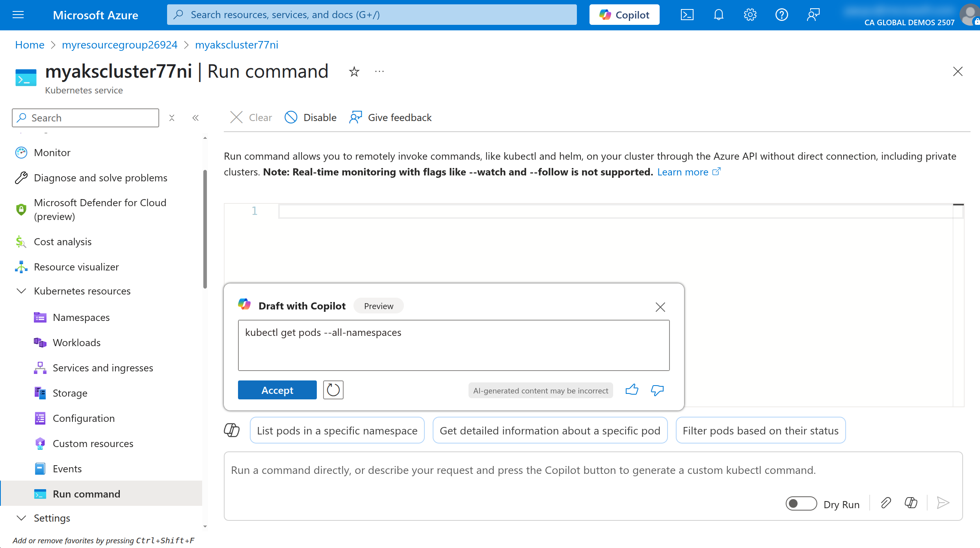Open the help question mark icon
Image resolution: width=980 pixels, height=548 pixels.
click(781, 15)
